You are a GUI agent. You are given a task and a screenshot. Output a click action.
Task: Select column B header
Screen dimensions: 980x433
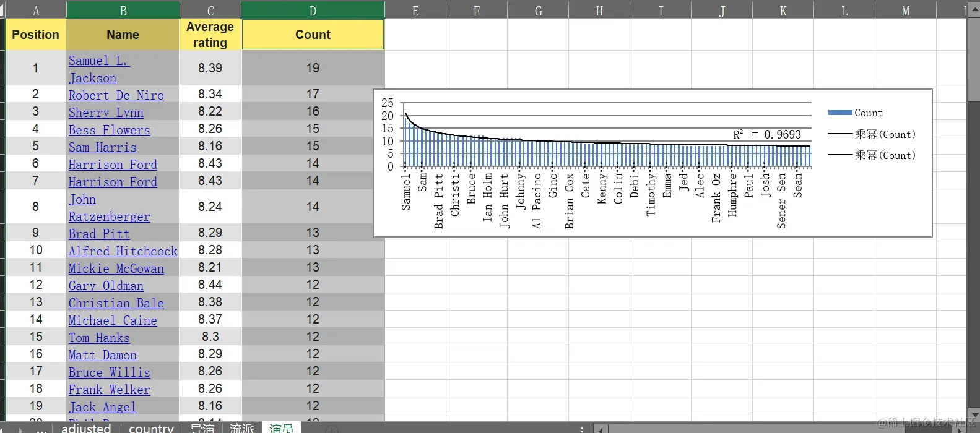point(123,10)
